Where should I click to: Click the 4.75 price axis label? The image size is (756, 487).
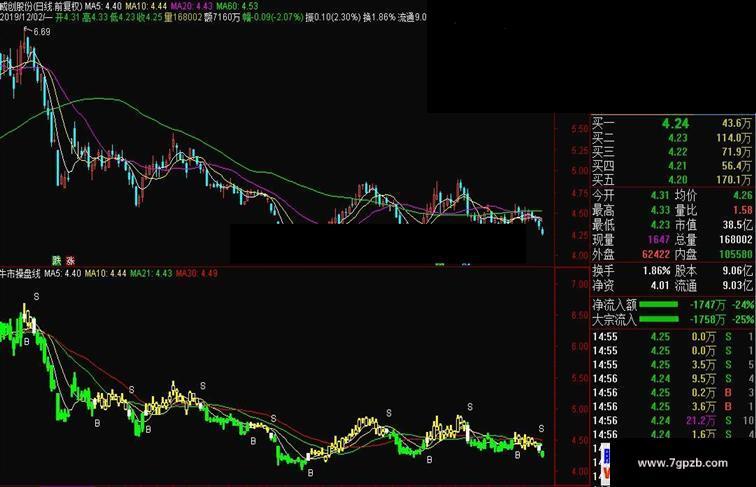tap(580, 193)
